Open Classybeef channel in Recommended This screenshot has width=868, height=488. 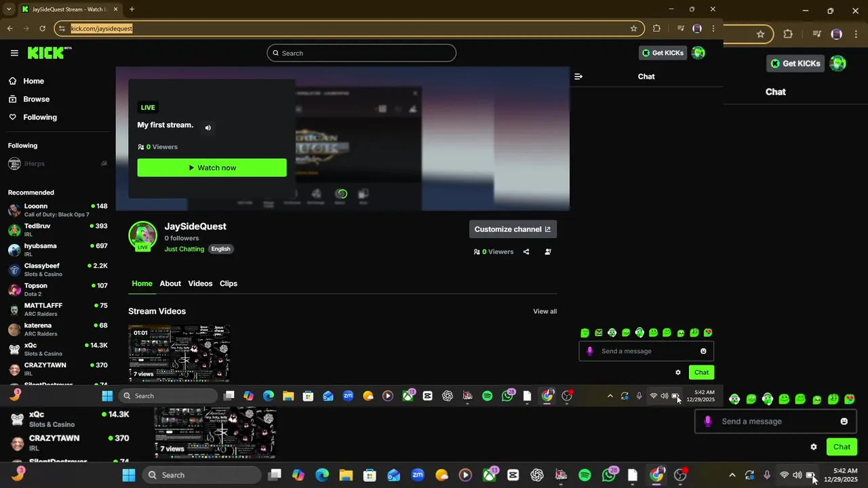(x=58, y=270)
